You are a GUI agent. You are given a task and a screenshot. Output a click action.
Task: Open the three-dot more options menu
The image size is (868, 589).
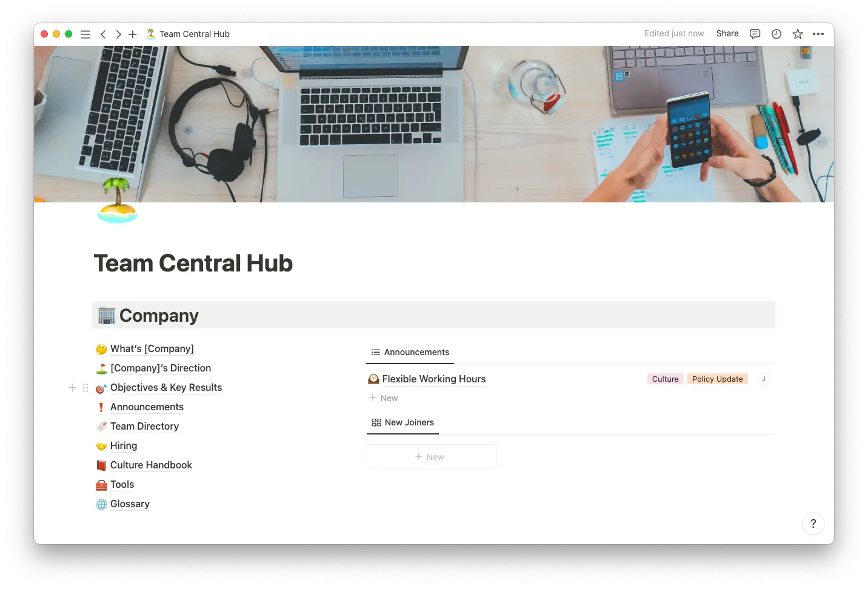(818, 34)
